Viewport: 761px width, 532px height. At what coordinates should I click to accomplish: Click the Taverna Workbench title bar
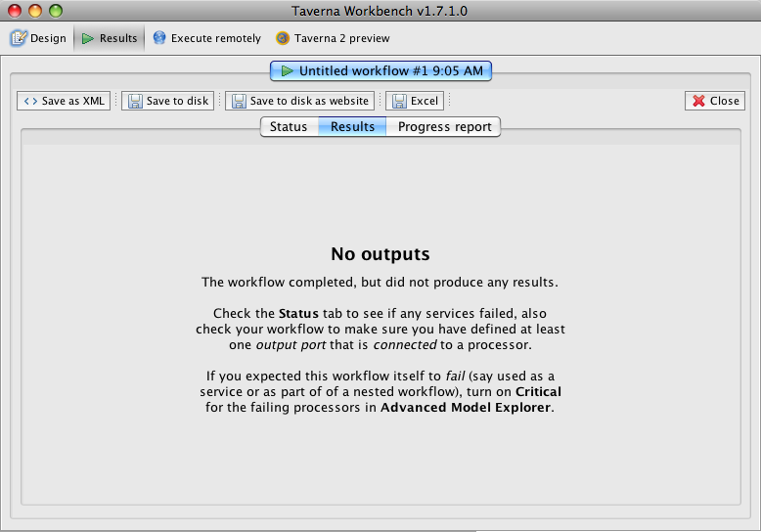pyautogui.click(x=380, y=11)
